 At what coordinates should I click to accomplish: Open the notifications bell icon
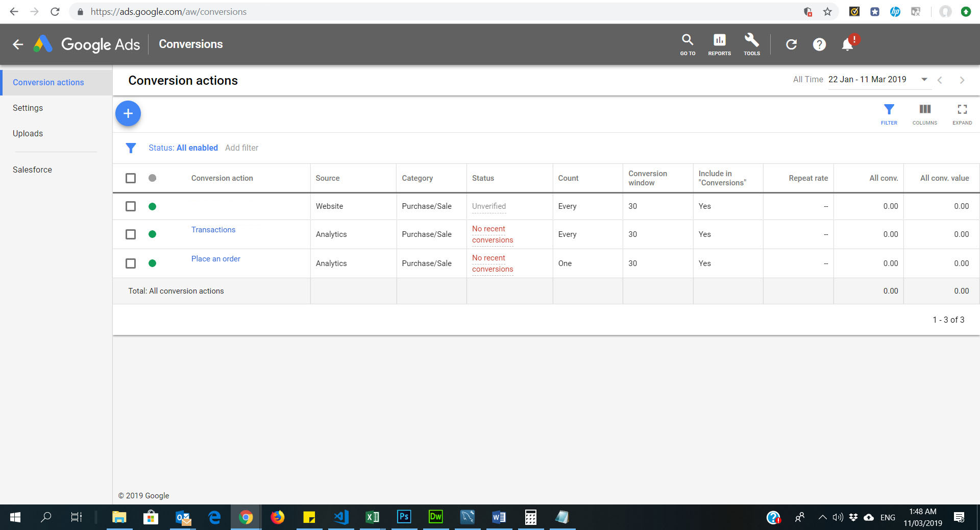[847, 44]
